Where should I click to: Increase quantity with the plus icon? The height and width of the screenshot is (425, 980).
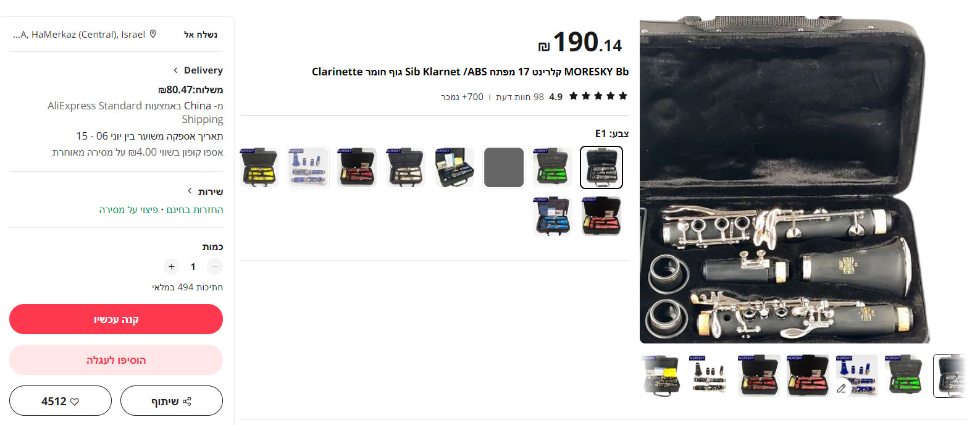point(172,266)
